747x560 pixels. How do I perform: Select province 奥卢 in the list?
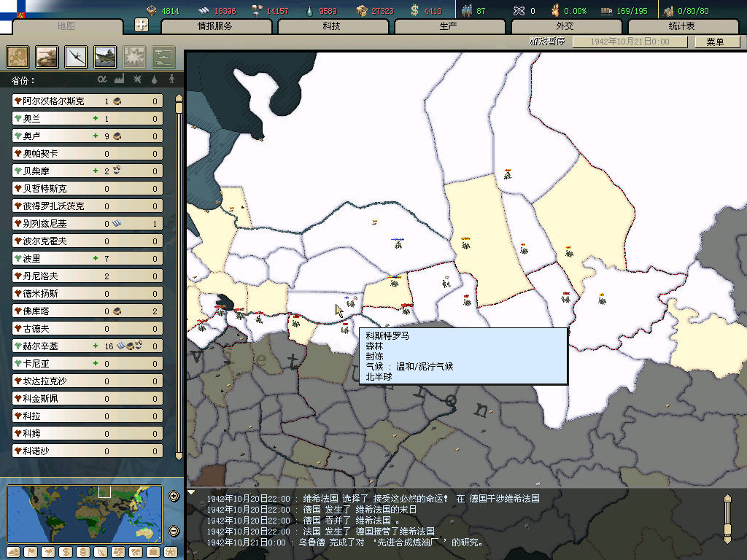coord(88,136)
